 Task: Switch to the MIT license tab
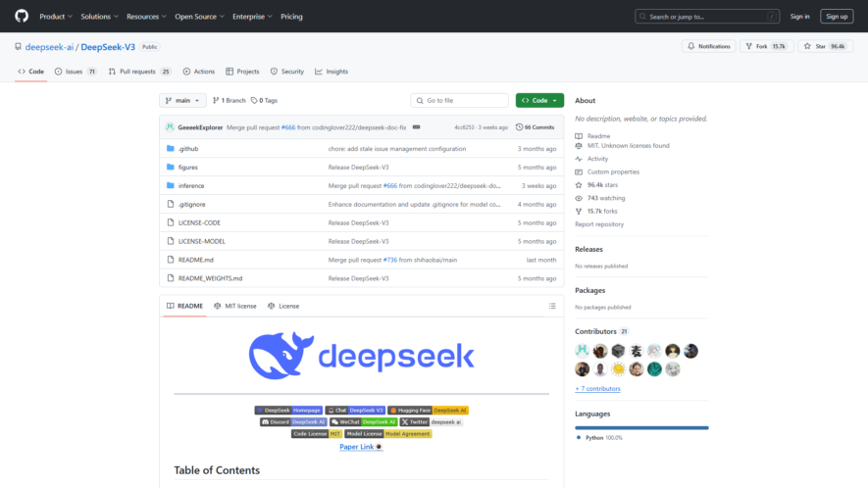235,306
